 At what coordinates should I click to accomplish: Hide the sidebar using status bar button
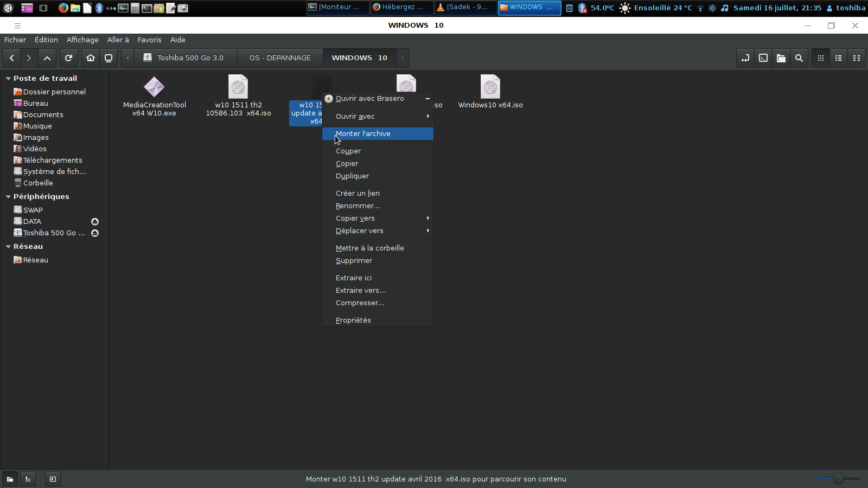pyautogui.click(x=53, y=479)
